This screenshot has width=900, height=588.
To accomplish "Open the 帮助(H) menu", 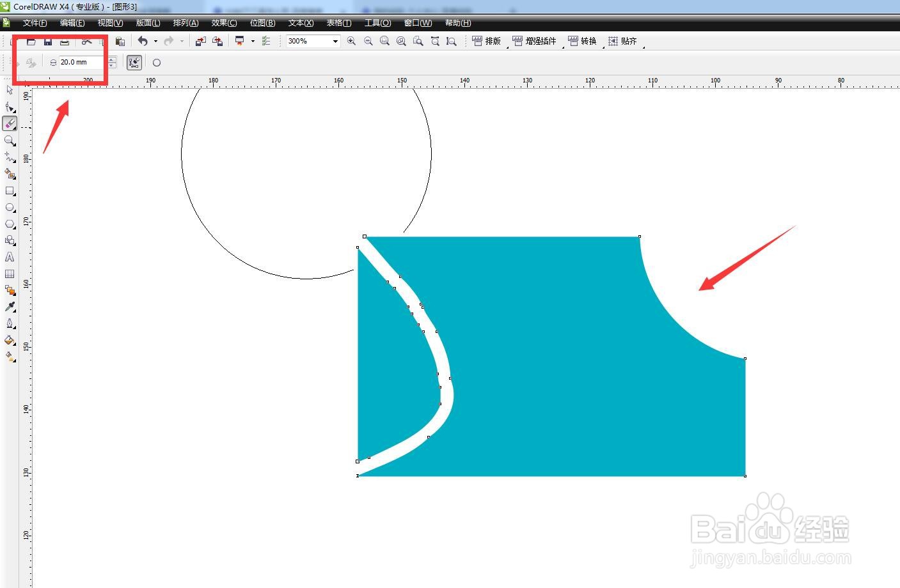I will coord(458,23).
